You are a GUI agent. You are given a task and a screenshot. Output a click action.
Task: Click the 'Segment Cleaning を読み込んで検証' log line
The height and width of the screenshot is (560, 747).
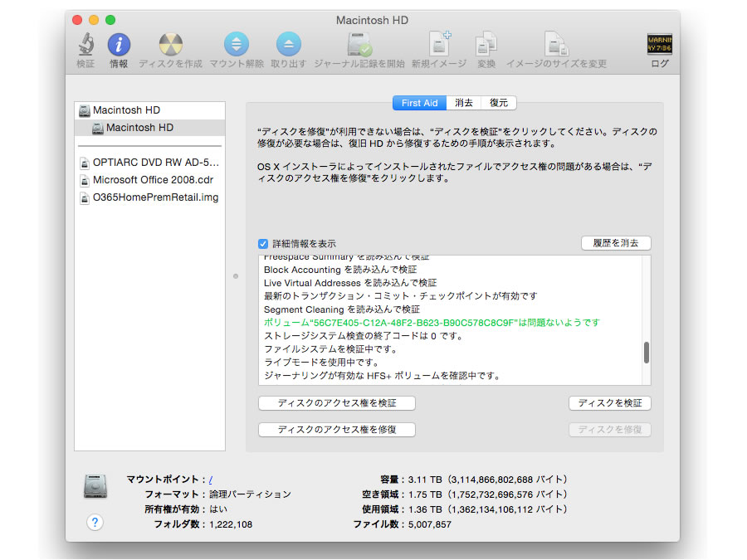[342, 309]
